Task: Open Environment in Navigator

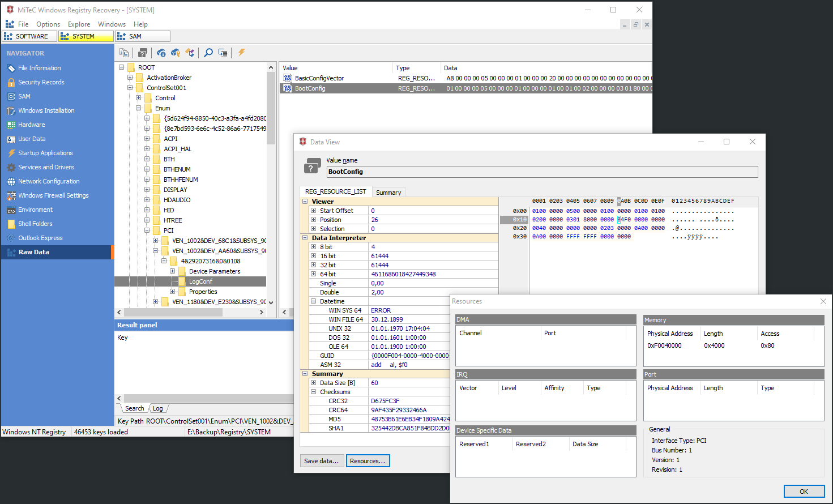Action: [x=35, y=210]
